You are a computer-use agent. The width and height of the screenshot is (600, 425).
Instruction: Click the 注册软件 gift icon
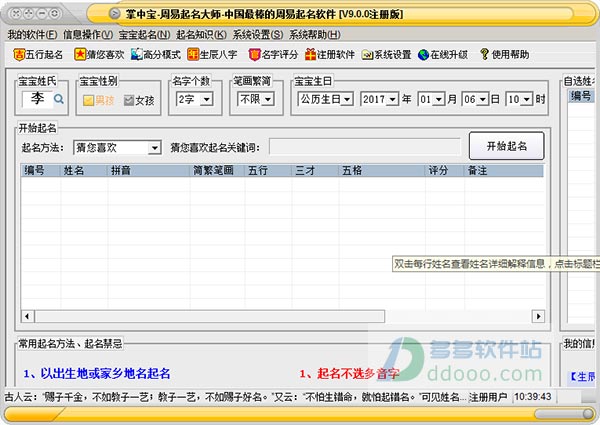click(x=310, y=54)
